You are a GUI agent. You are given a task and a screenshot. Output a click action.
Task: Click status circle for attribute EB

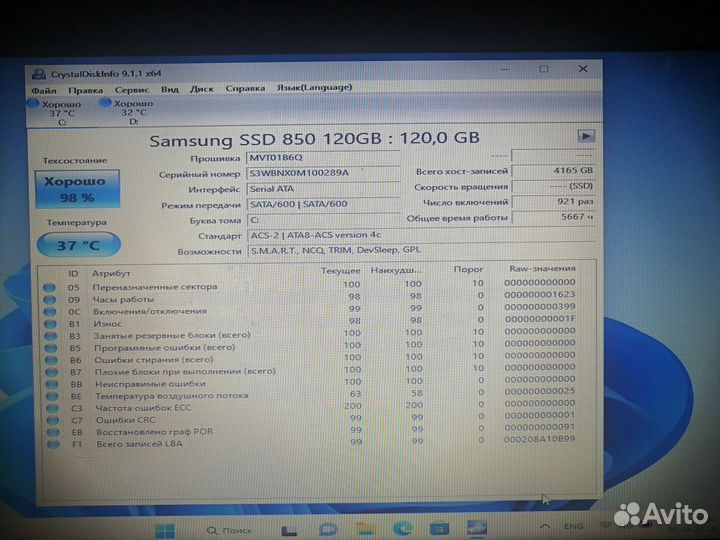coord(53,432)
